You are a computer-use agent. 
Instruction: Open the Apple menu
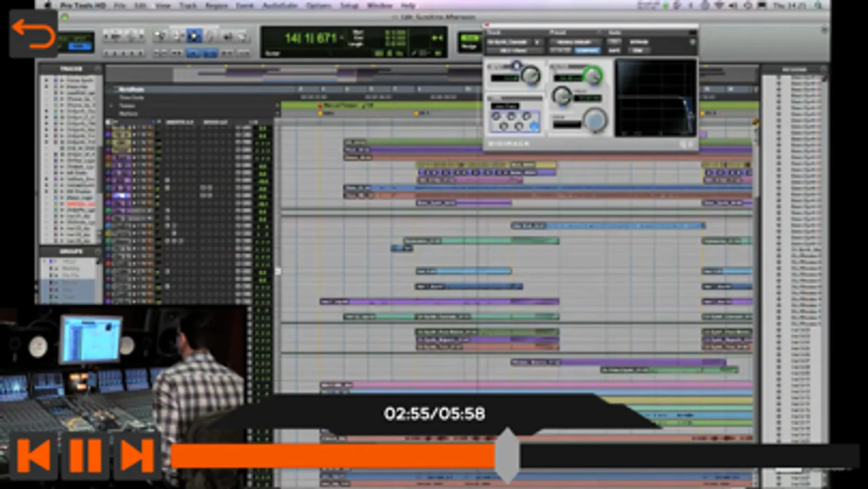coord(48,5)
